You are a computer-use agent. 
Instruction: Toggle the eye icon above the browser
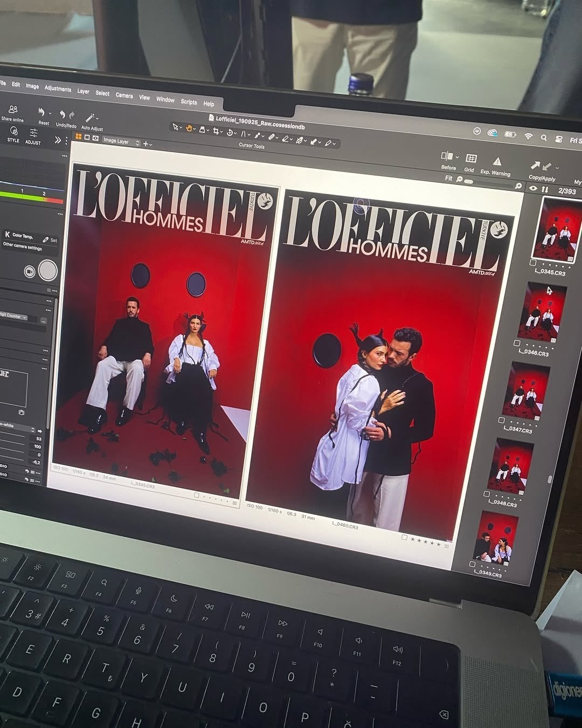[533, 188]
